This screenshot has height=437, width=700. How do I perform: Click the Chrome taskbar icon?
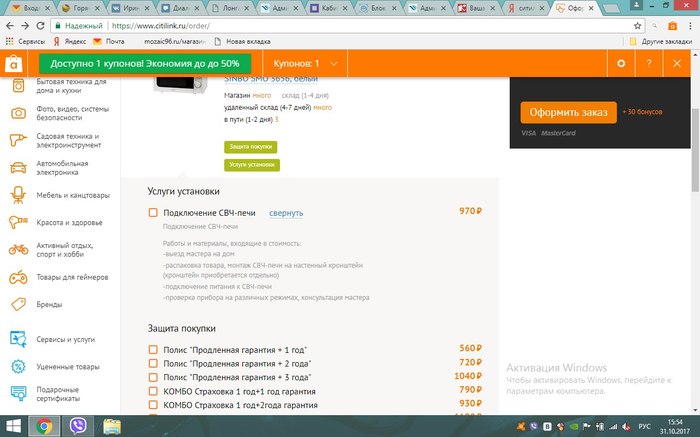click(x=44, y=426)
